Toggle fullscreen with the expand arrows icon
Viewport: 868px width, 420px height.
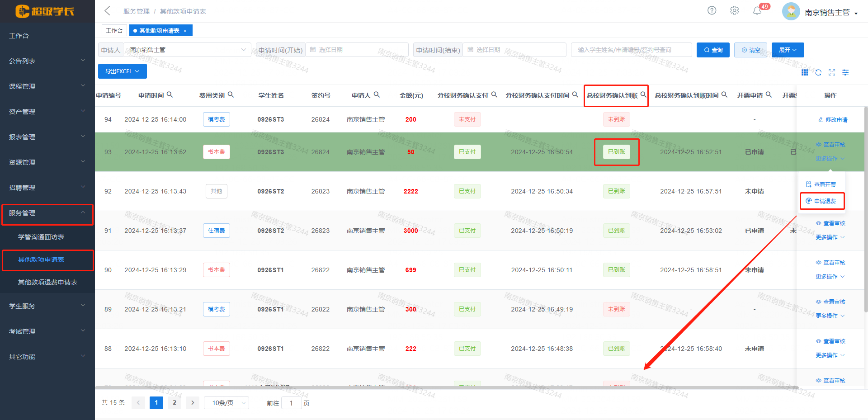[x=832, y=72]
